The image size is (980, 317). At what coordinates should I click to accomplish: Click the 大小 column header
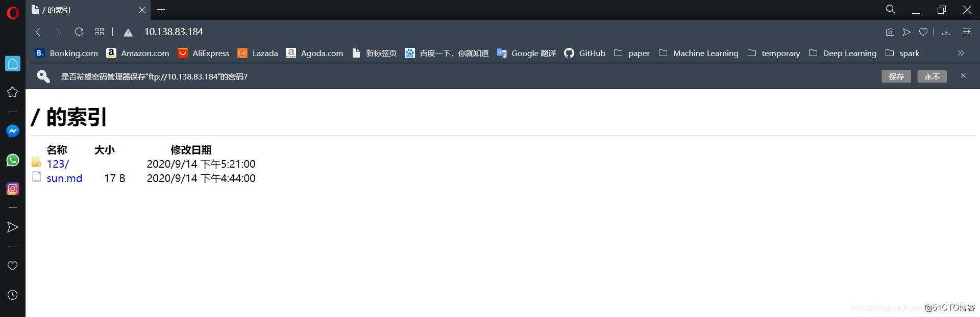click(x=105, y=150)
